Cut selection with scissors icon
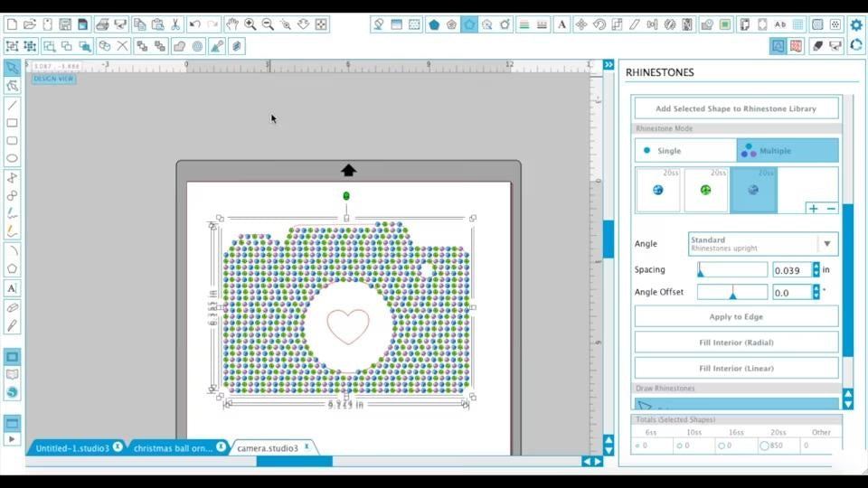Screen dimensions: 868x488 [175, 24]
